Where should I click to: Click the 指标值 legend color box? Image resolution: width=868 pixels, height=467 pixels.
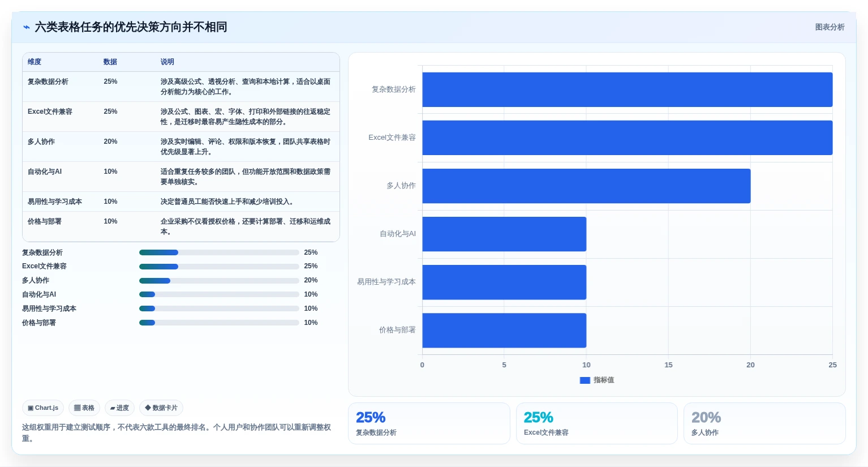coord(585,380)
